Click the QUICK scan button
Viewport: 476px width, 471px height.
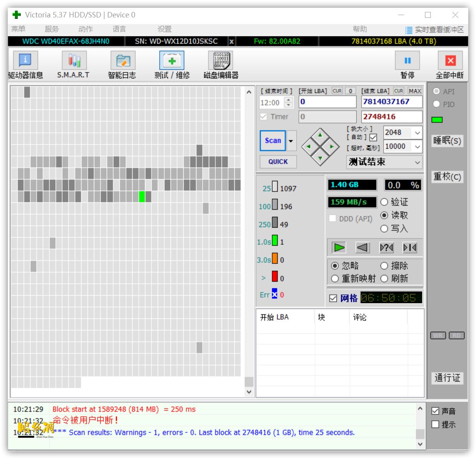(x=278, y=162)
